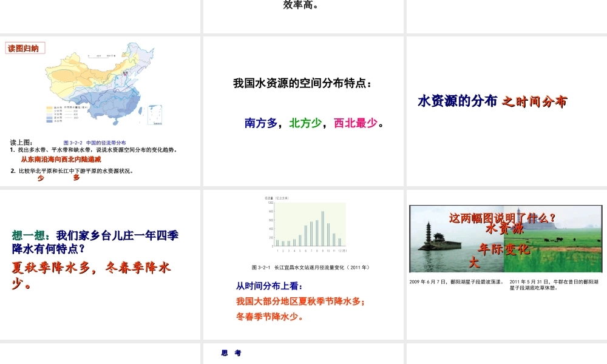Viewport: 607px width, 364px height.
Task: Click the caption 图 3-2-1 长江宜昌水文站逐月径流量变化
Action: pyautogui.click(x=310, y=268)
